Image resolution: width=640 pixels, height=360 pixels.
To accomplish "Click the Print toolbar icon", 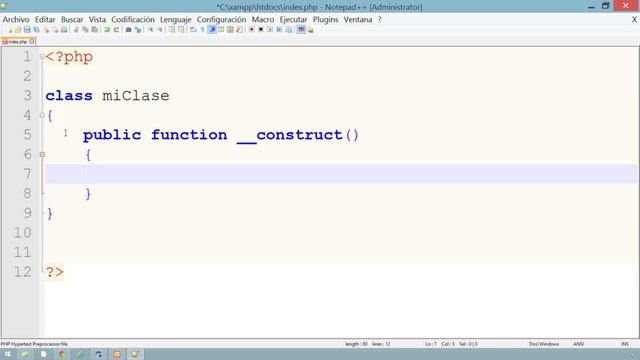I will pyautogui.click(x=64, y=30).
